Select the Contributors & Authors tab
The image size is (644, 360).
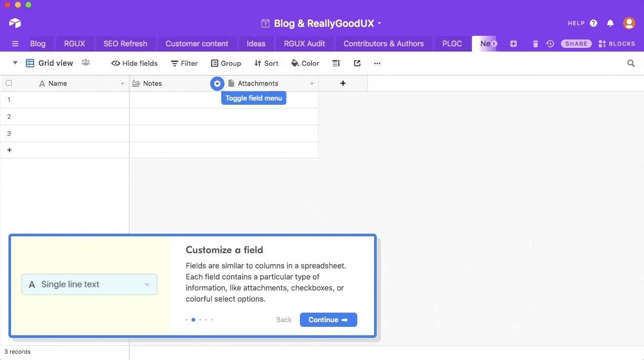pyautogui.click(x=384, y=44)
